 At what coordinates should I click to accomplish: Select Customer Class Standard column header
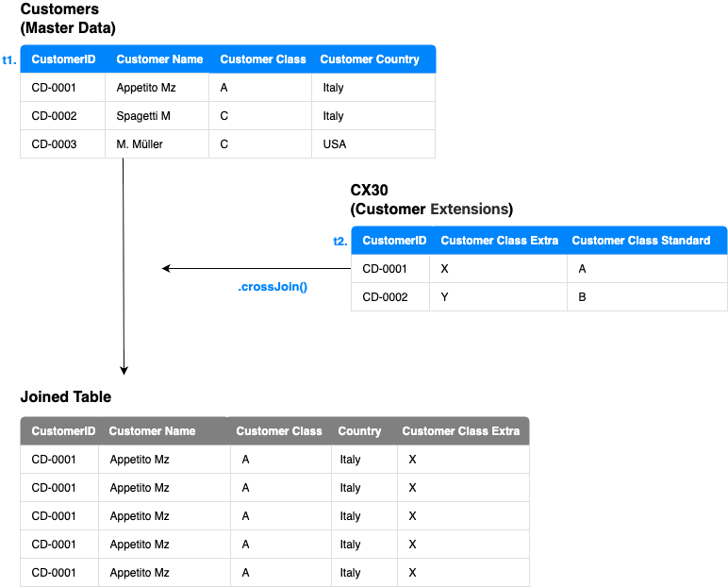(x=640, y=241)
